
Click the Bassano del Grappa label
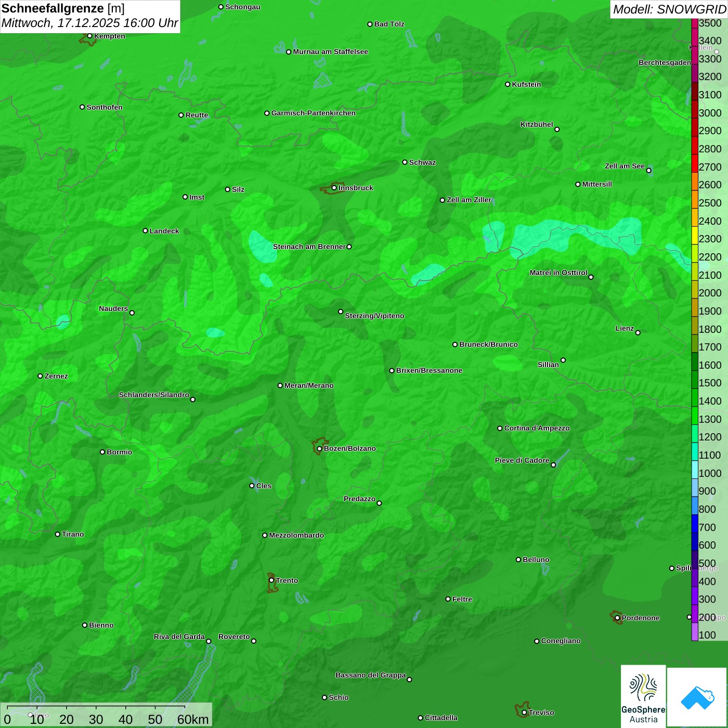370,675
